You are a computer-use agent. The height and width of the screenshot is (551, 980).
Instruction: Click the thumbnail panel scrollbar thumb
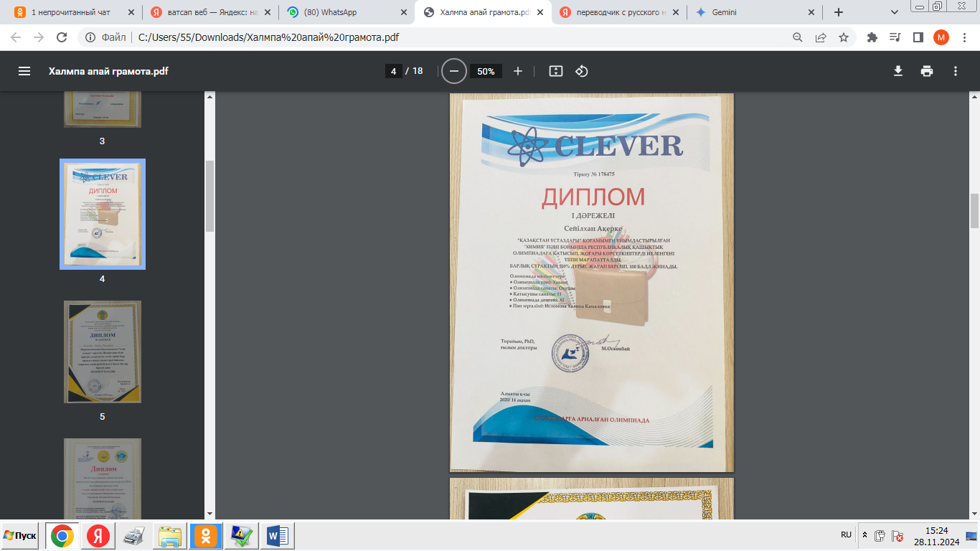(209, 196)
